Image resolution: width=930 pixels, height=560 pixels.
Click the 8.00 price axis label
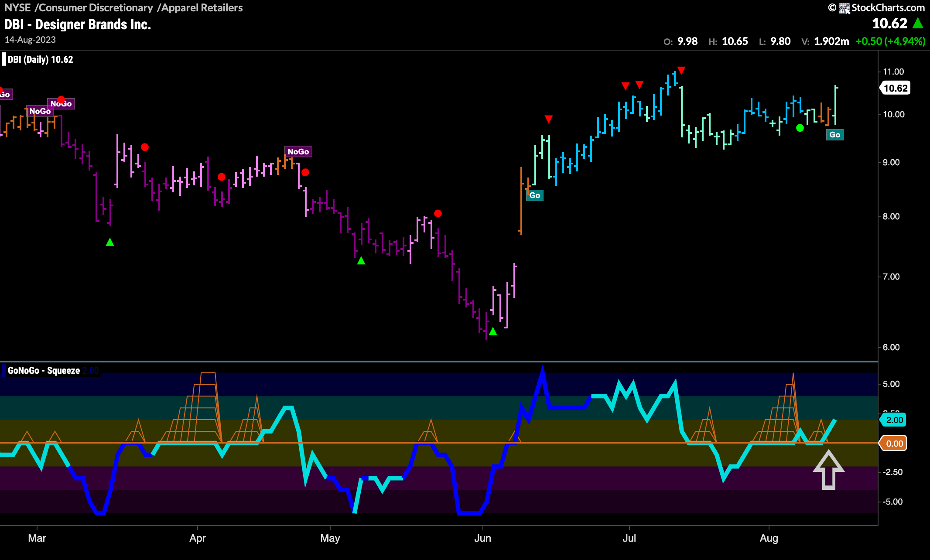tap(891, 216)
